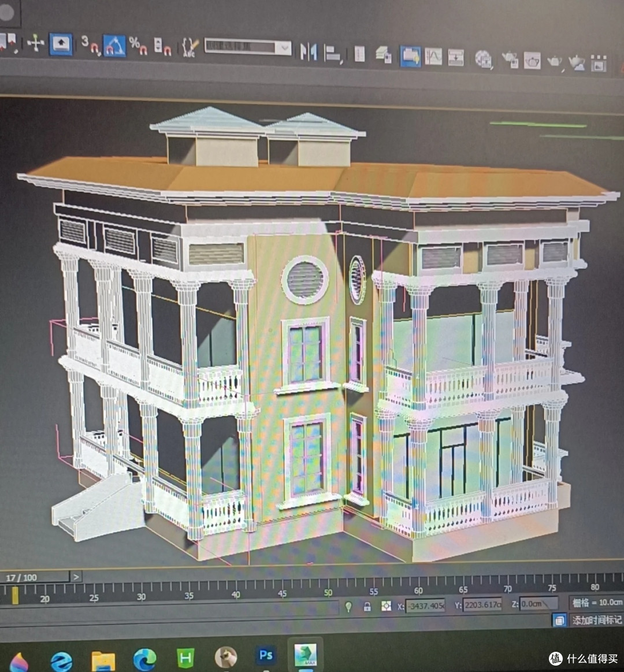The image size is (624, 672).
Task: Click the Mirror tool icon
Action: [x=309, y=52]
